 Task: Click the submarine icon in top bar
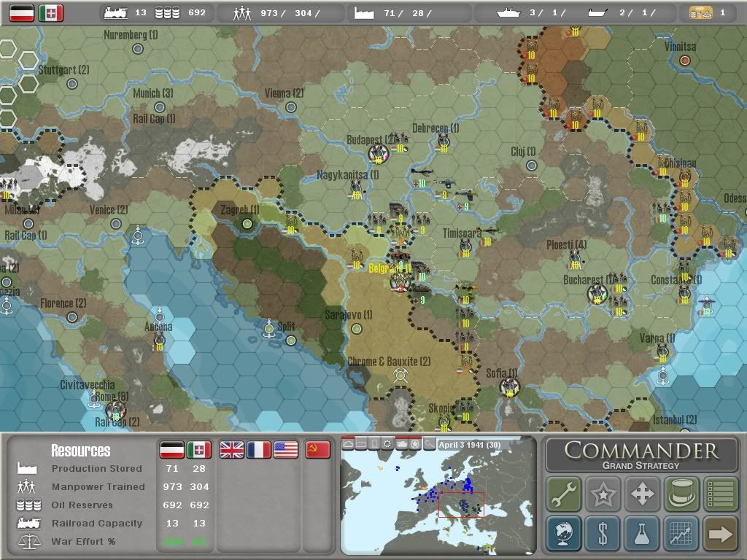[x=598, y=13]
